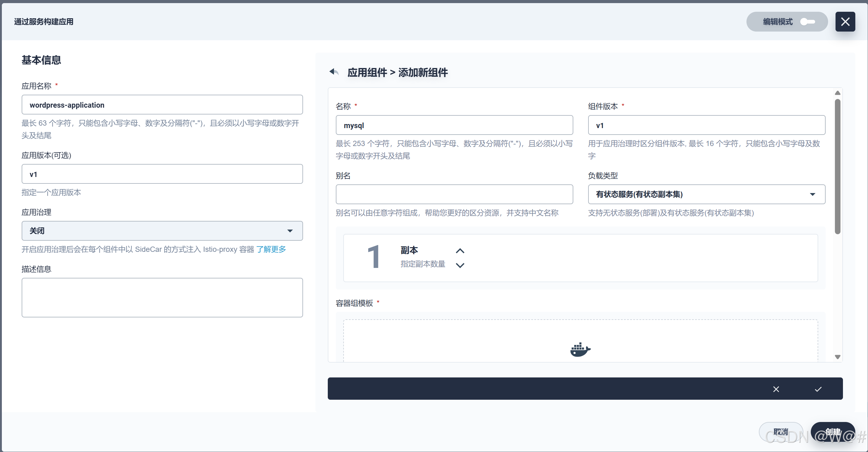Click the 基本信息 heading
This screenshot has height=452, width=868.
pyautogui.click(x=41, y=60)
